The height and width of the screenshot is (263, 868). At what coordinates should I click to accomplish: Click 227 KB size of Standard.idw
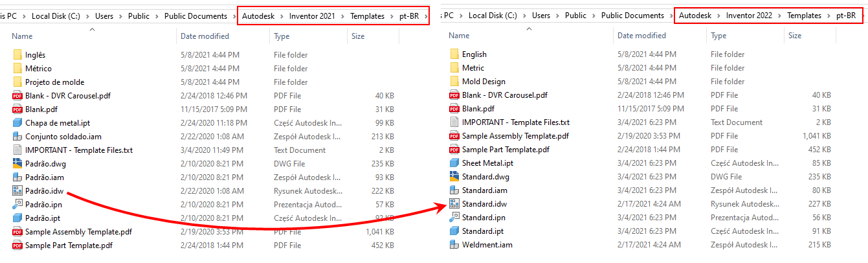[819, 204]
